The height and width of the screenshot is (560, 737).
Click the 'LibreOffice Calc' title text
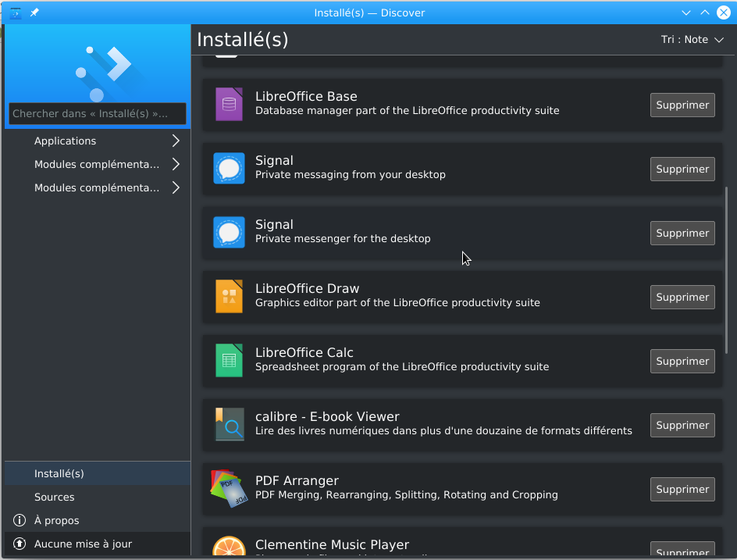click(304, 352)
